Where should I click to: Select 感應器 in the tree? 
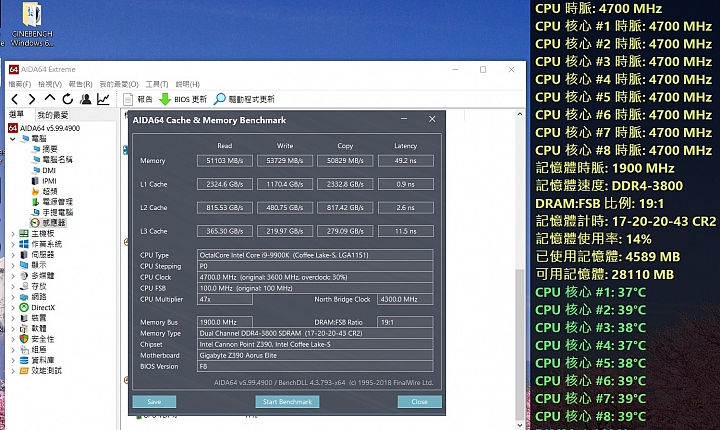(54, 223)
